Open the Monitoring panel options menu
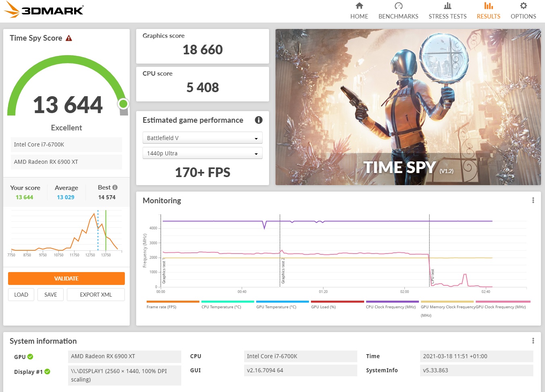Screen dimensions: 545x392 533,200
